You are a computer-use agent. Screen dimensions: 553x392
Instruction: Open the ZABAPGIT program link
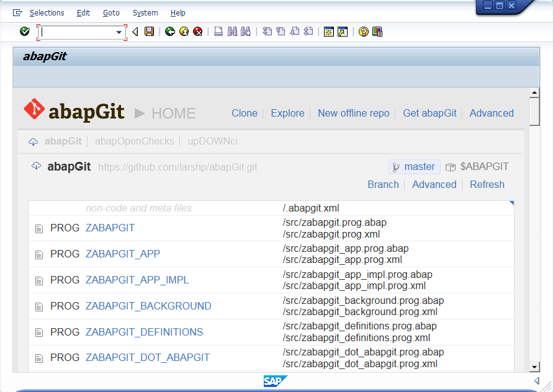pos(110,228)
